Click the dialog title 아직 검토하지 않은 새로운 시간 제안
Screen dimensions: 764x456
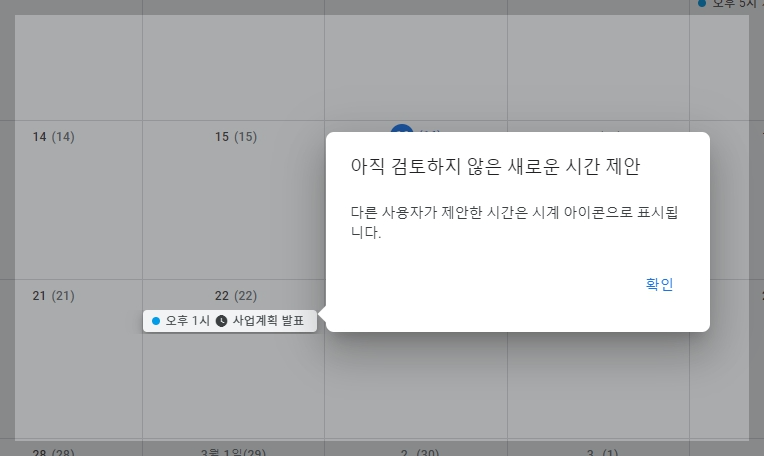coord(495,167)
